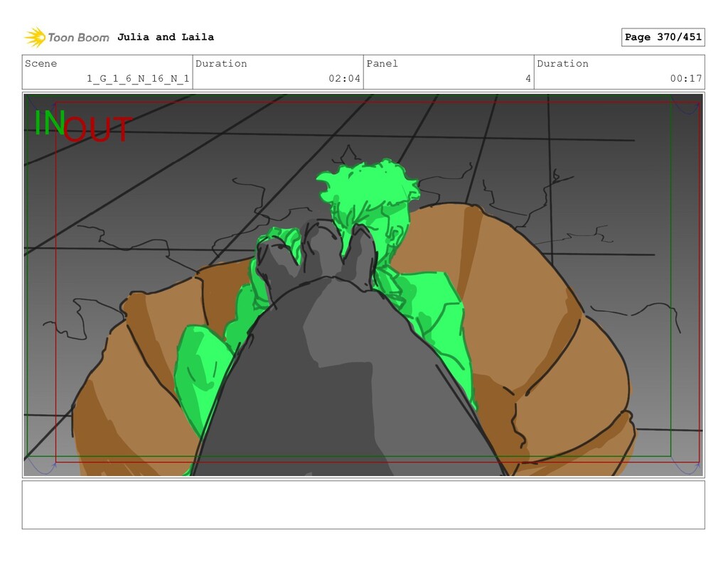Screen dimensions: 728x562
Task: Click the red 'OUT' camera marker
Action: point(97,129)
